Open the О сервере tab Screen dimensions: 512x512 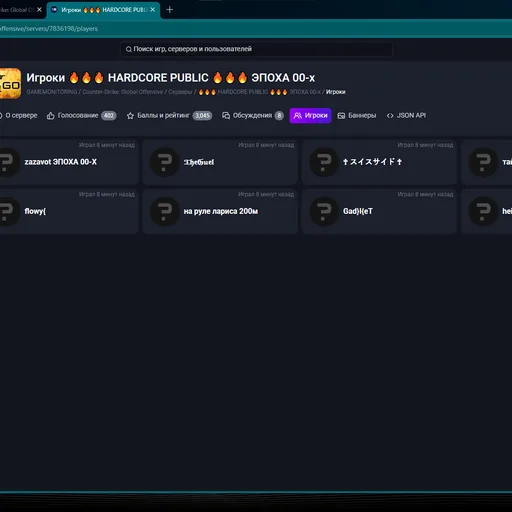click(19, 116)
